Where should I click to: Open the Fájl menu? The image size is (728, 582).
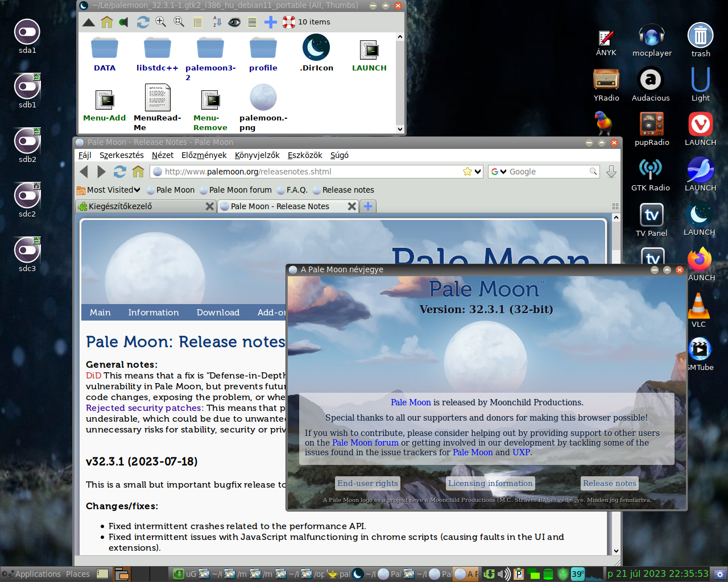(x=85, y=155)
